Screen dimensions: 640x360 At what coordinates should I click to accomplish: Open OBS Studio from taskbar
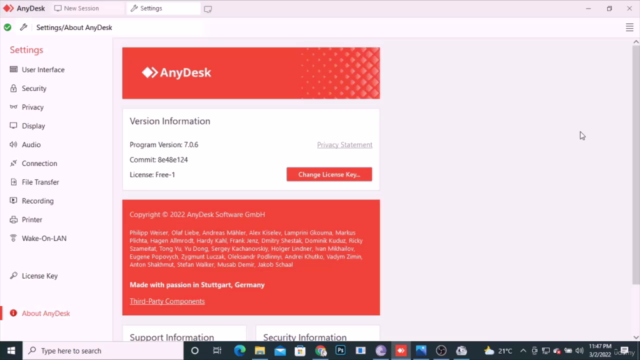click(441, 351)
